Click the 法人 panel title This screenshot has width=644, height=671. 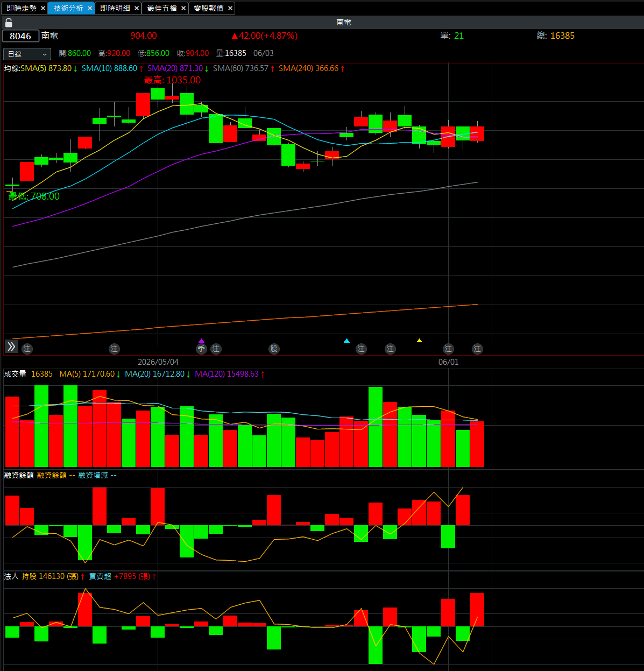[x=11, y=576]
